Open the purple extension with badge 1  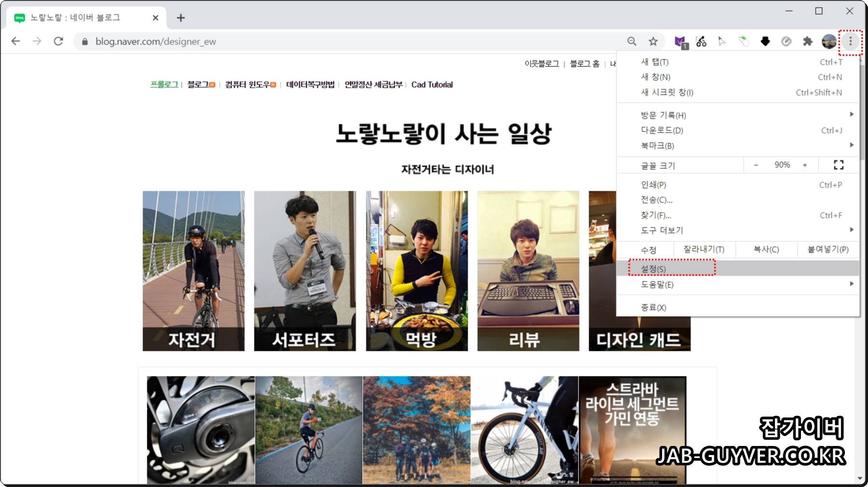click(680, 42)
